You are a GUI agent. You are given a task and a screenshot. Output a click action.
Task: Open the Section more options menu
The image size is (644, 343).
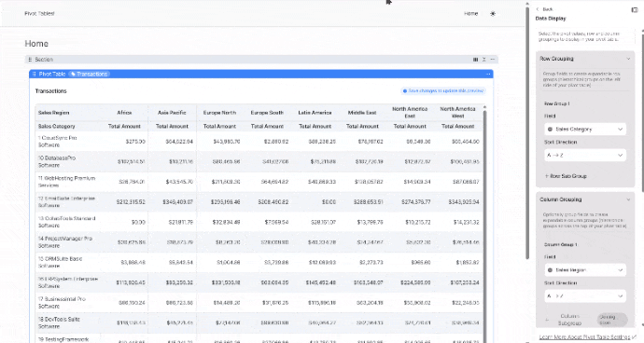pyautogui.click(x=493, y=60)
